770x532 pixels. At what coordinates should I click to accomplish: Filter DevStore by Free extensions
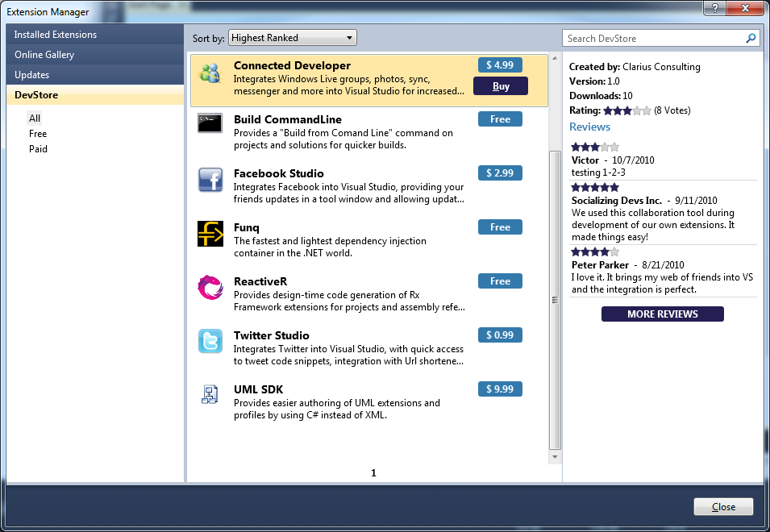coord(38,134)
